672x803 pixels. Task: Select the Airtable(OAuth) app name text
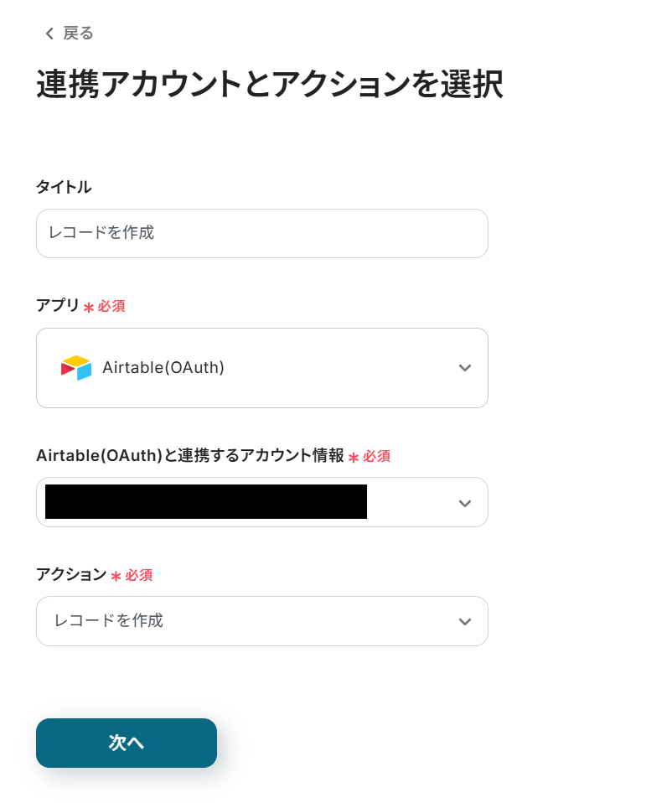tap(163, 368)
